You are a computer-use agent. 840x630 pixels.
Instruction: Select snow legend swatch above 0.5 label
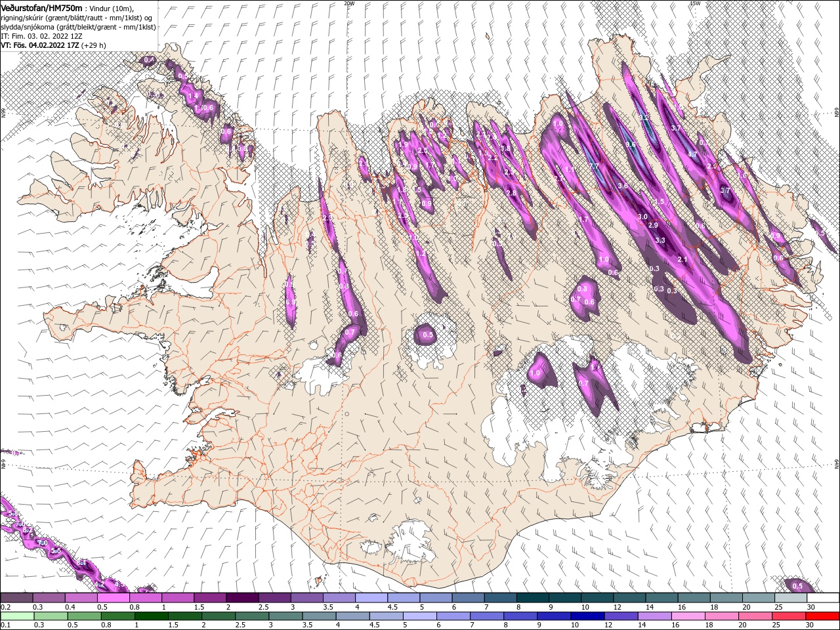point(113,598)
